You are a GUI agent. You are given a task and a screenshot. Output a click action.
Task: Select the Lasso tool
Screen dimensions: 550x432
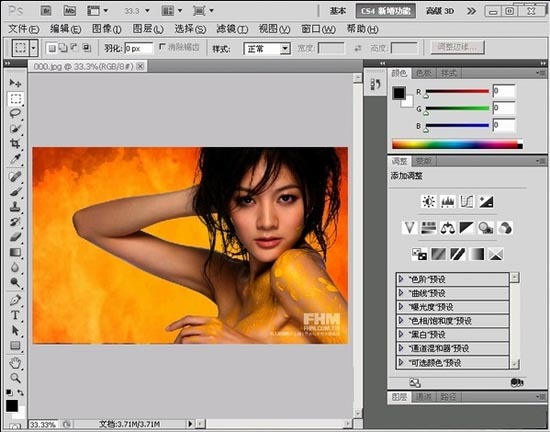pyautogui.click(x=15, y=113)
